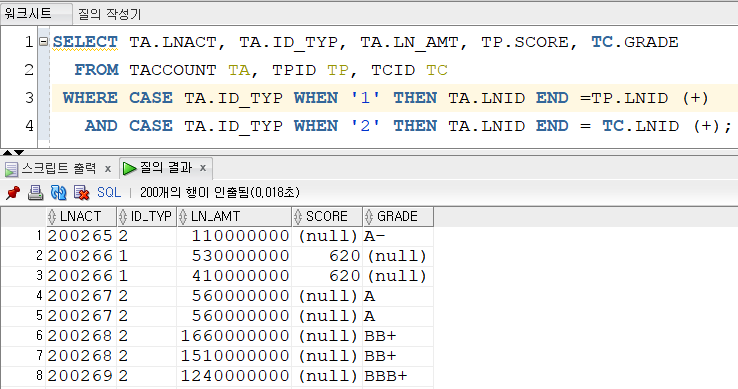Click the print results icon
The width and height of the screenshot is (738, 389).
click(x=35, y=193)
